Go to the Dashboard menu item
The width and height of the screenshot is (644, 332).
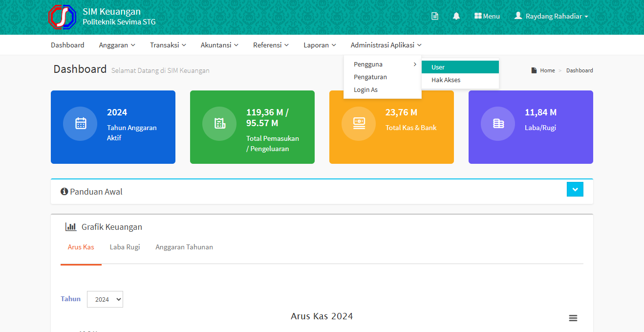pos(67,45)
